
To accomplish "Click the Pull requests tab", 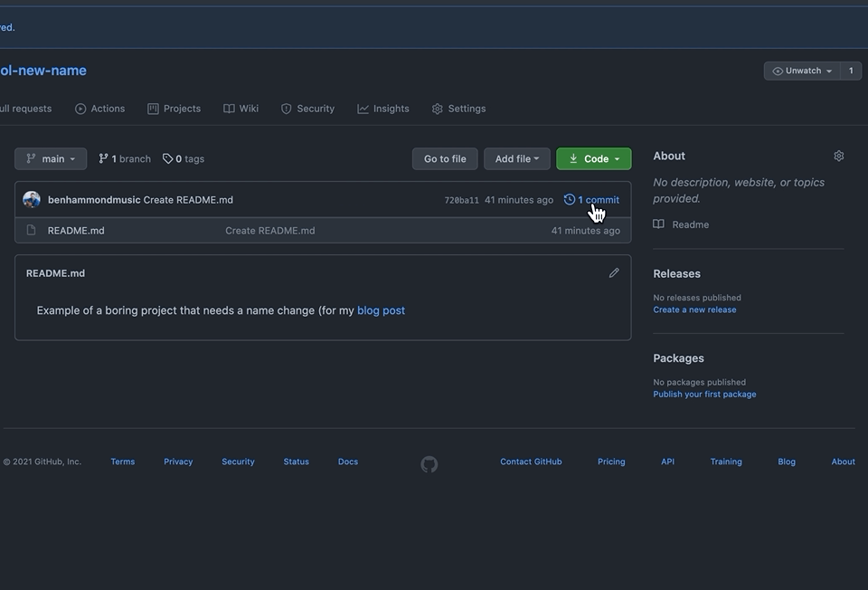I will pos(25,109).
